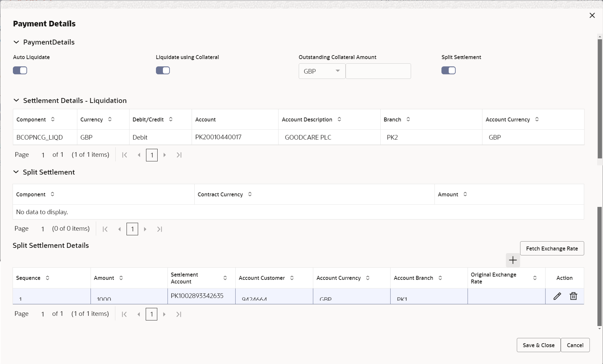
Task: Click previous page arrow under Settlement Details
Action: pos(139,155)
